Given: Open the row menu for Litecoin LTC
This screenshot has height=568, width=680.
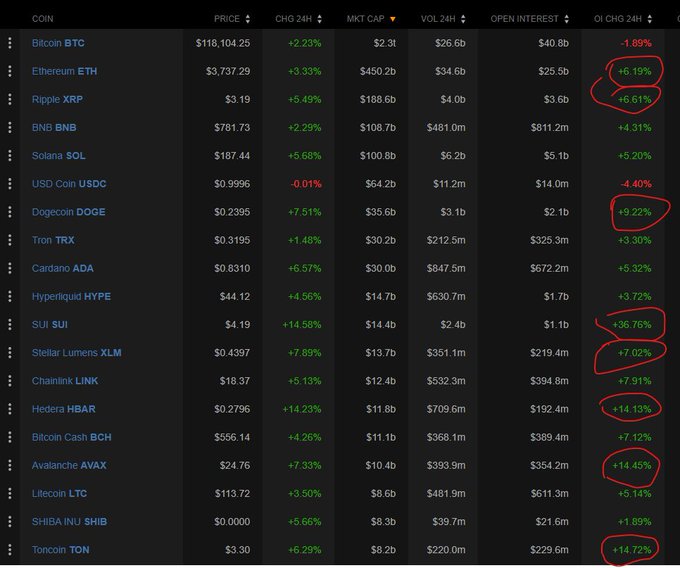Looking at the screenshot, I should click(x=10, y=493).
